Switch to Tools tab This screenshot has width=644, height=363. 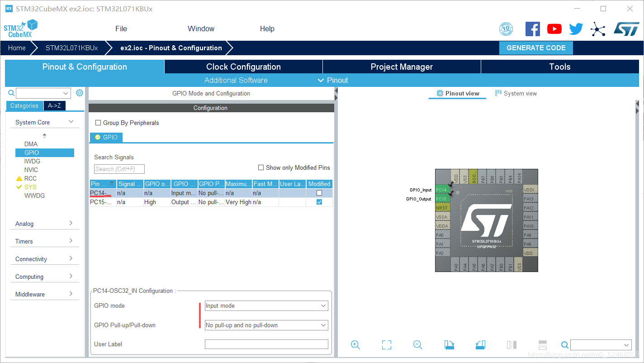(560, 67)
